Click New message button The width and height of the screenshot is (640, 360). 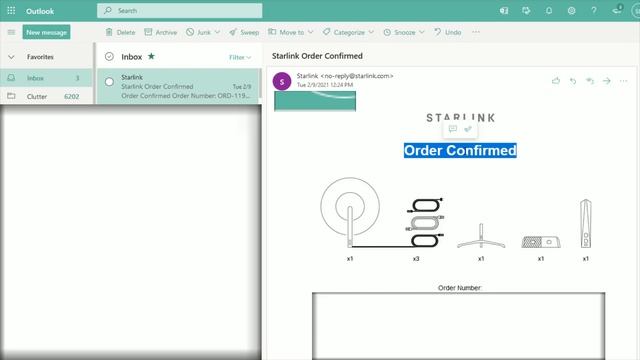pyautogui.click(x=46, y=32)
